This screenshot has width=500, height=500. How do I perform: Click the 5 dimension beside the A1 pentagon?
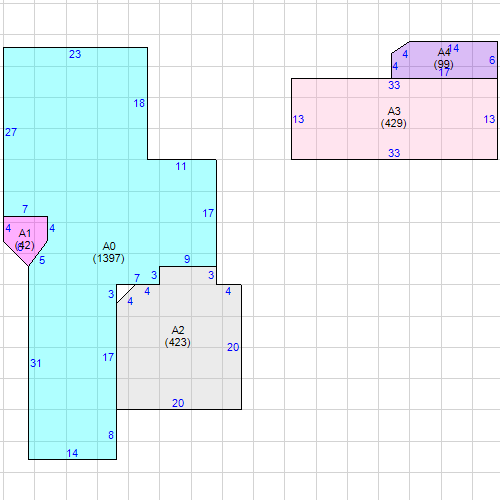coord(42,260)
